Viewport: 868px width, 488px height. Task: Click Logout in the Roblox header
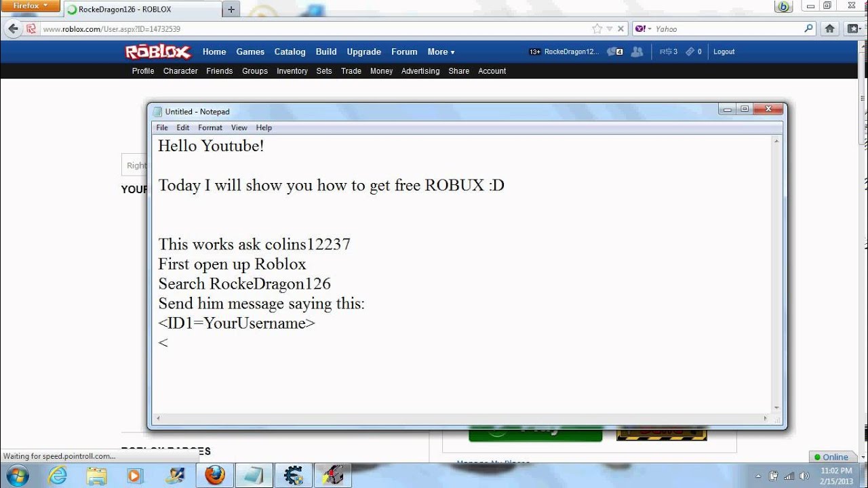[x=724, y=52]
